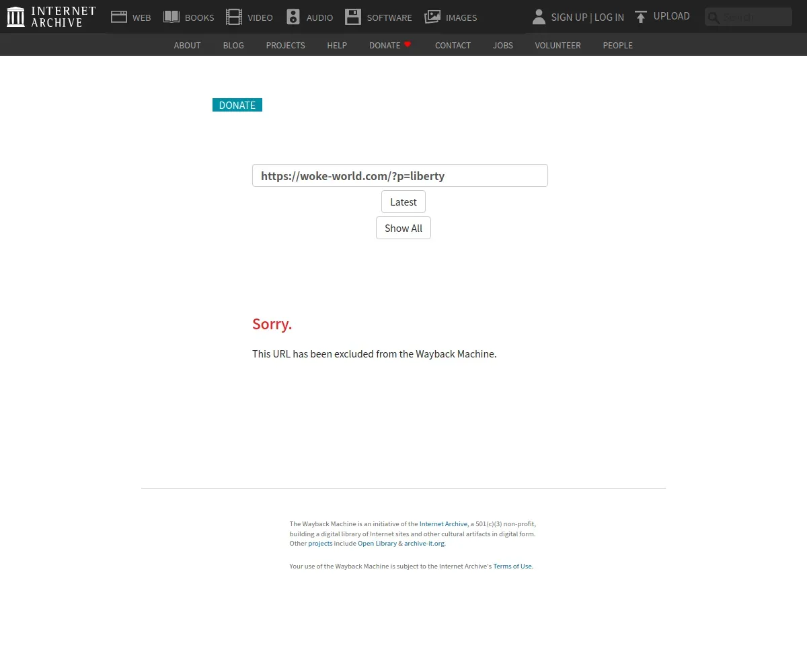Open JOBS in the secondary nav
The height and width of the screenshot is (672, 807).
pos(503,45)
